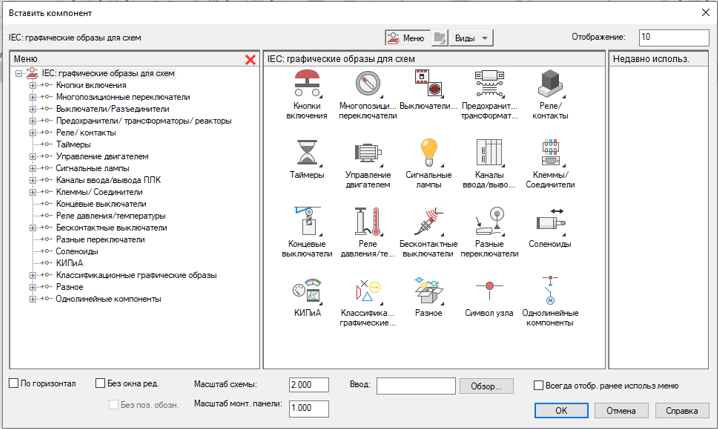Image resolution: width=718 pixels, height=429 pixels.
Task: Enable the Без окна ред. checkbox
Action: pos(100,383)
